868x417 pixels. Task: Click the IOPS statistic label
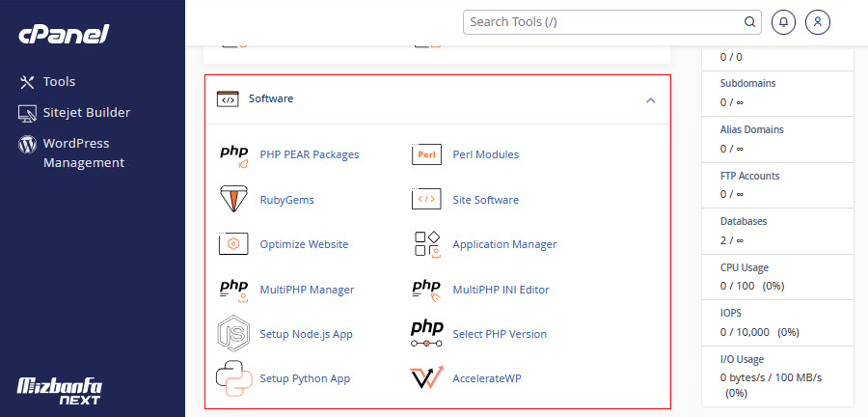(x=731, y=314)
